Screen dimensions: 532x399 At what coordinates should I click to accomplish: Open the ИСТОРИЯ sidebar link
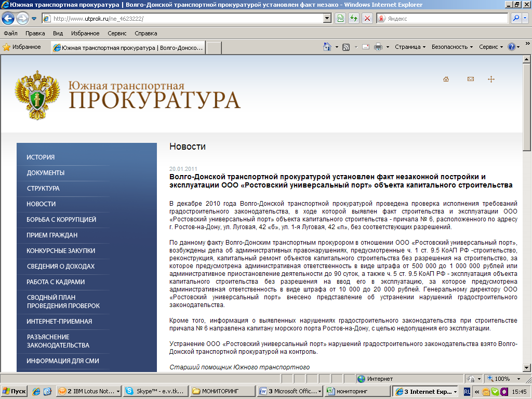41,157
